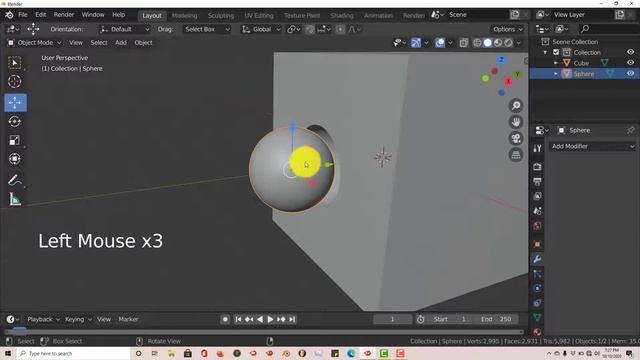Switch to Rendered viewport shading
This screenshot has height=360, width=640.
[509, 43]
